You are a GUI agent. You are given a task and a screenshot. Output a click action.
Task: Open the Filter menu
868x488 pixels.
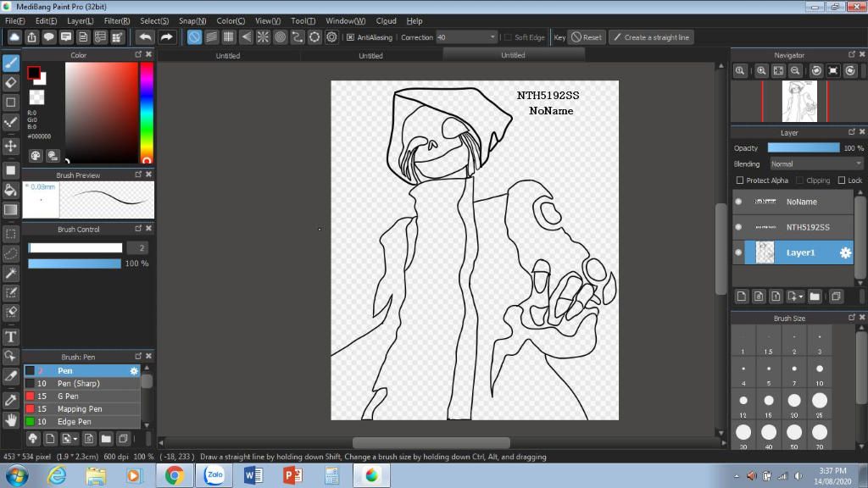coord(117,21)
